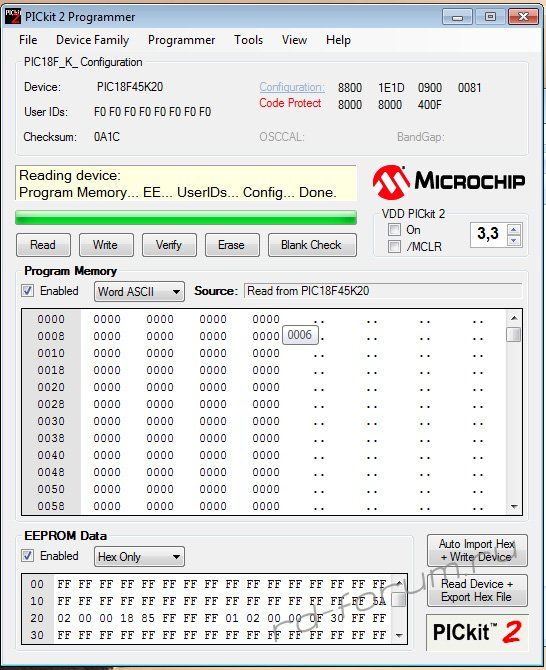Click the Blank Check button
Viewport: 546px width, 670px height.
click(312, 245)
